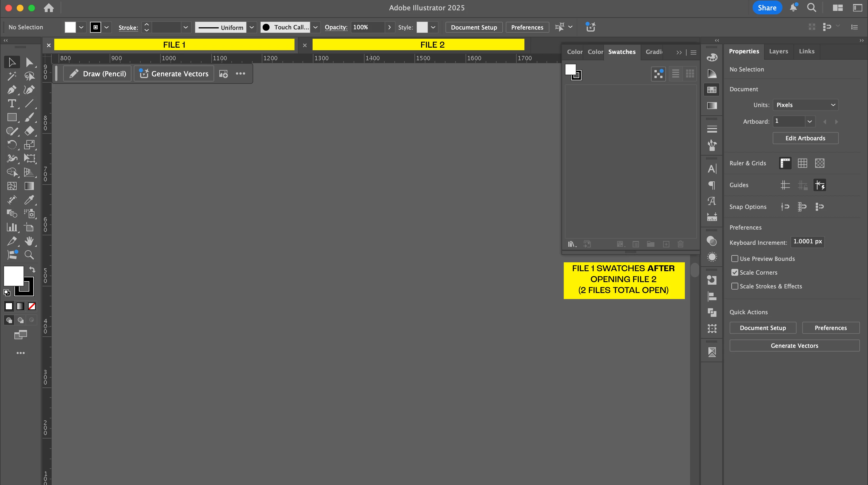Image resolution: width=868 pixels, height=485 pixels.
Task: Uncheck Scale Corners checkbox
Action: pos(735,272)
